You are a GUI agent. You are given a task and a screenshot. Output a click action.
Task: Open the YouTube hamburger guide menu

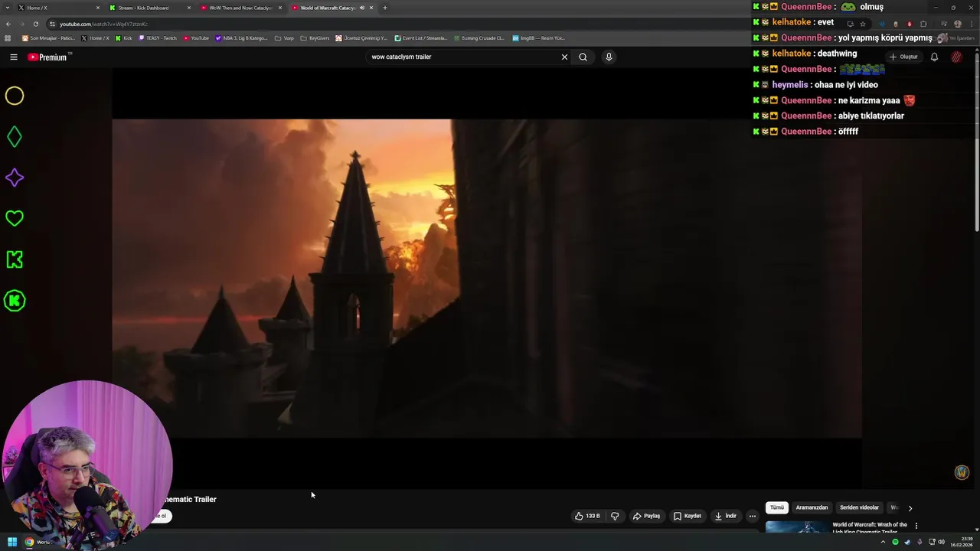(14, 57)
